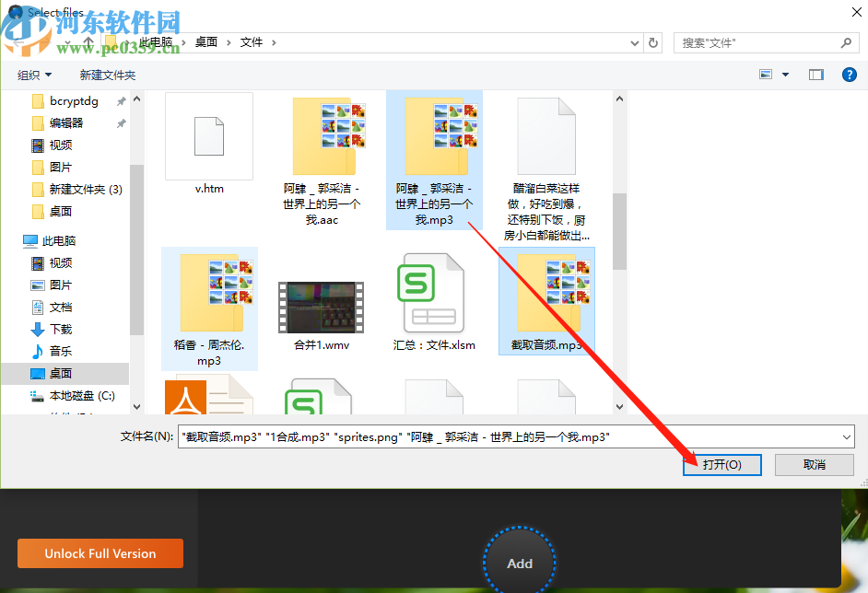The width and height of the screenshot is (868, 593).
Task: Click the change view icon
Action: coord(766,74)
